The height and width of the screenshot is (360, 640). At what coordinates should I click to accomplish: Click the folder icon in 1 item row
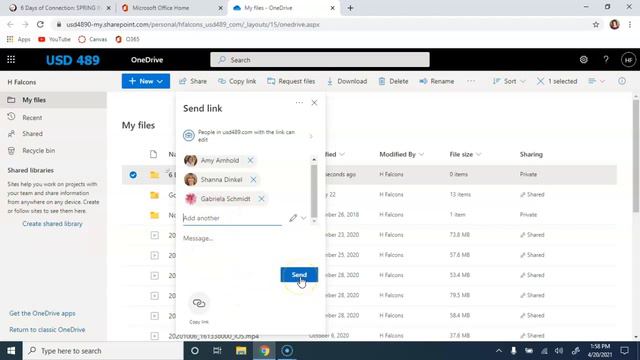[x=154, y=215]
